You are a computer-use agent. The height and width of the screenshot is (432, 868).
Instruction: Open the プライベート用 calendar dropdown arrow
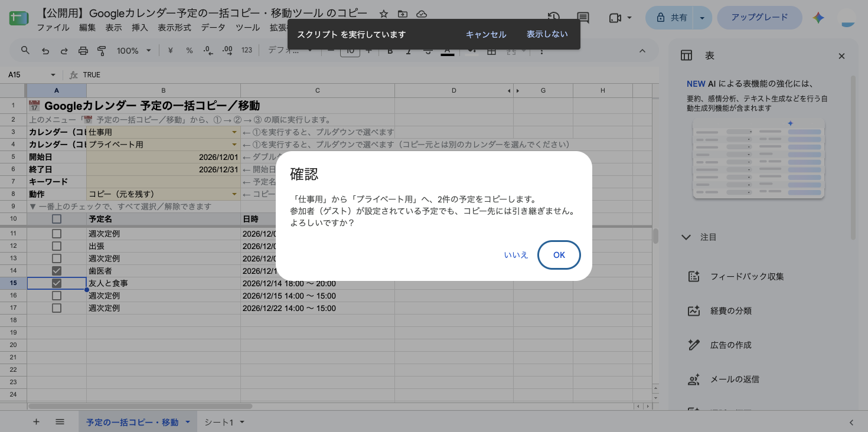click(x=234, y=145)
